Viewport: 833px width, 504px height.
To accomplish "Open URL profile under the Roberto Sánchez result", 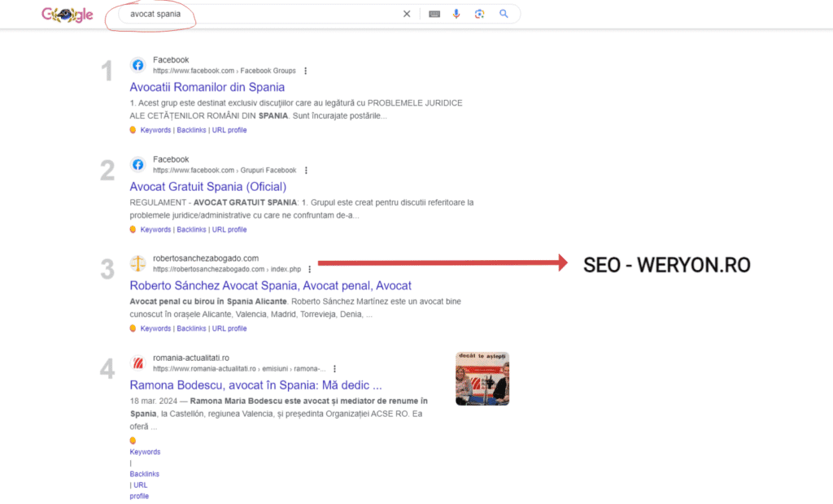I will (x=229, y=328).
